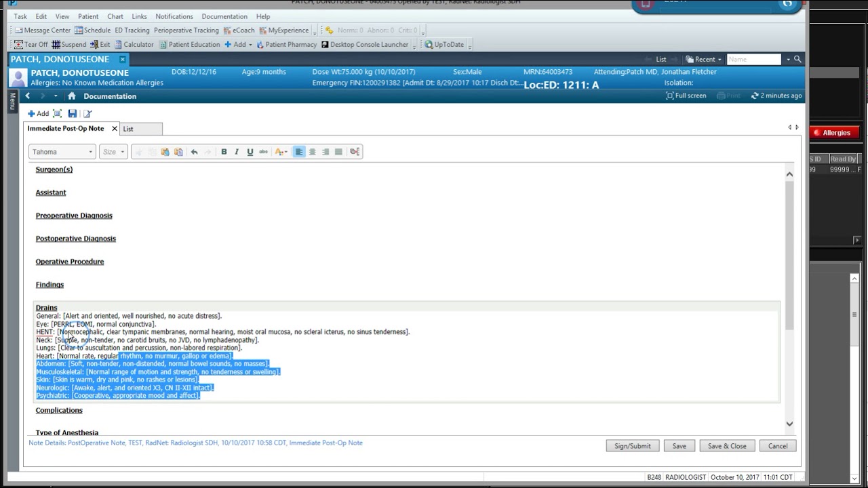Switch to the List tab
868x488 pixels.
(x=128, y=129)
